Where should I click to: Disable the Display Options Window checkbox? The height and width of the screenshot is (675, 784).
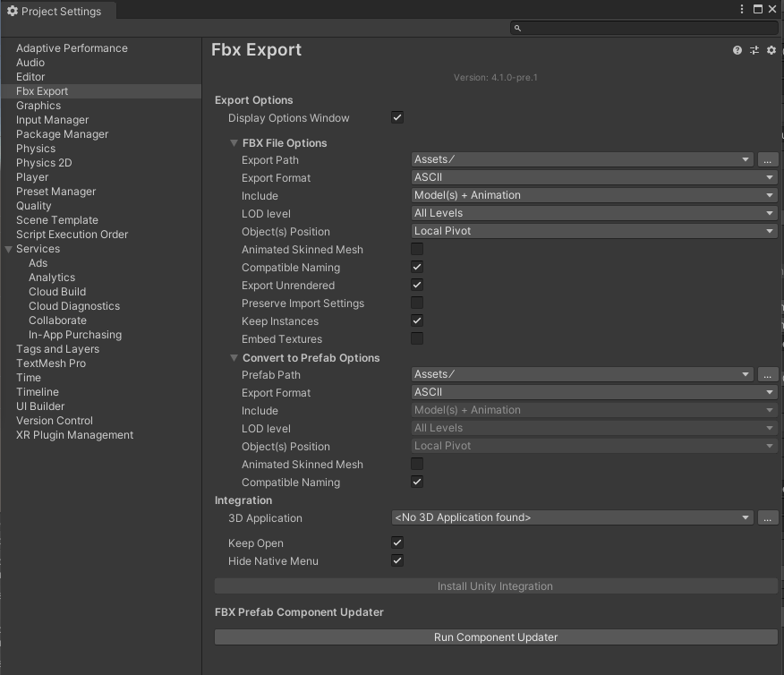[396, 116]
